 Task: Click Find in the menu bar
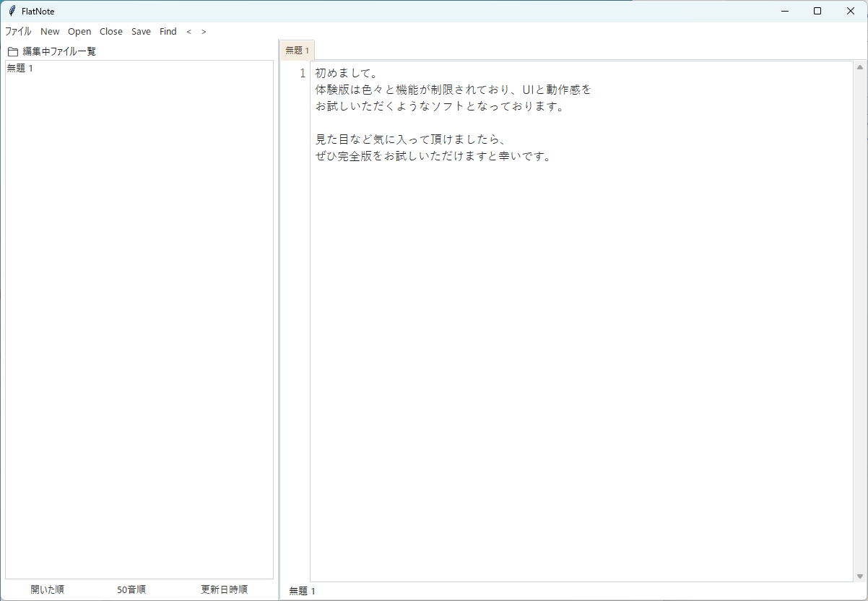click(x=168, y=32)
